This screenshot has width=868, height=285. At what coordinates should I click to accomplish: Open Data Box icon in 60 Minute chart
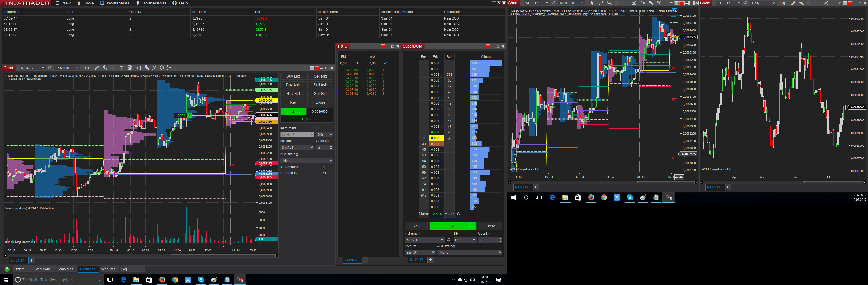pyautogui.click(x=634, y=3)
